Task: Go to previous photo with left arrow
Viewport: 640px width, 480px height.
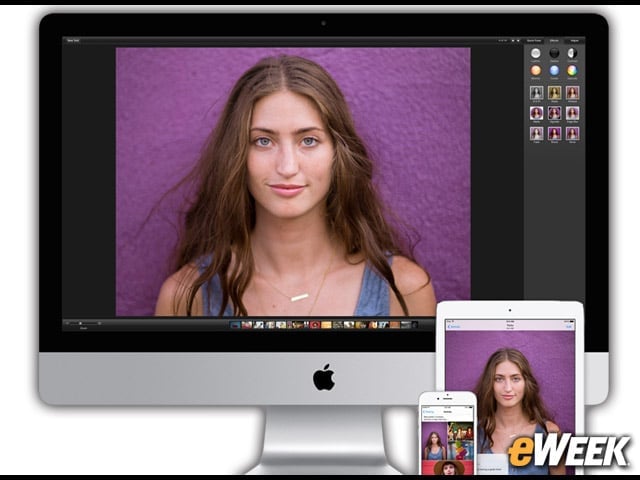Action: tap(513, 40)
